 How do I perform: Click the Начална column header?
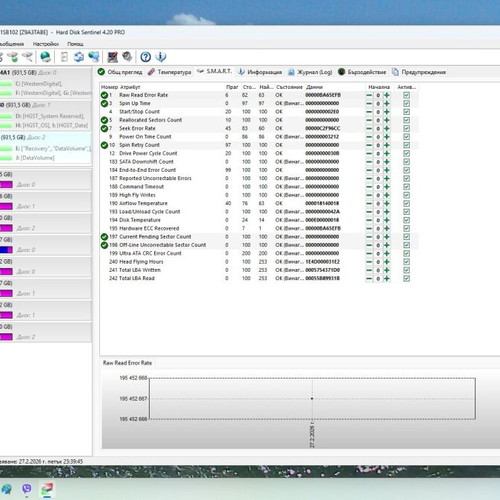click(379, 87)
